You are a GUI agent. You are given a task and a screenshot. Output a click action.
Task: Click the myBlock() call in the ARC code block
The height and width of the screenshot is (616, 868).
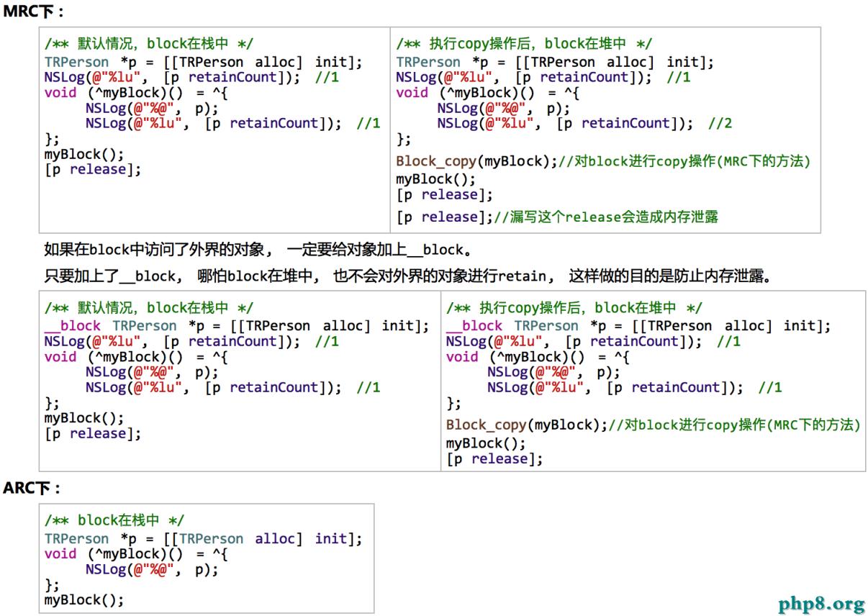click(84, 599)
